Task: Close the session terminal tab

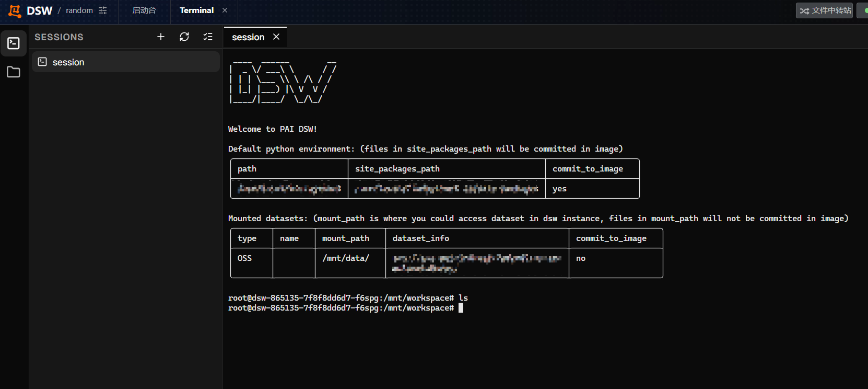Action: tap(276, 37)
